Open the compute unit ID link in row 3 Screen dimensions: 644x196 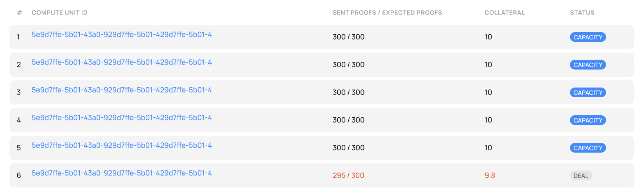point(122,90)
